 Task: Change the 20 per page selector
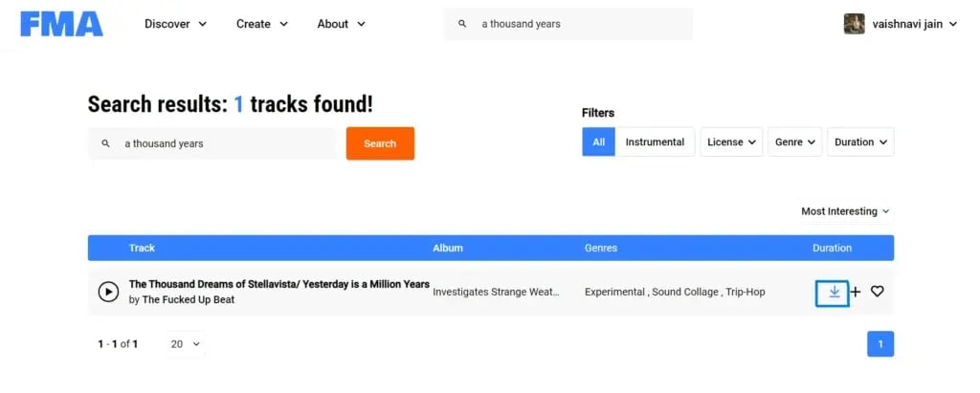(x=185, y=343)
